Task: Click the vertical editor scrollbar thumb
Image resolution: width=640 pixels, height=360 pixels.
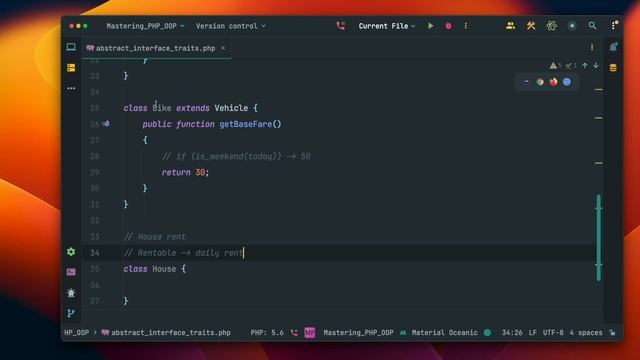Action: (598, 238)
